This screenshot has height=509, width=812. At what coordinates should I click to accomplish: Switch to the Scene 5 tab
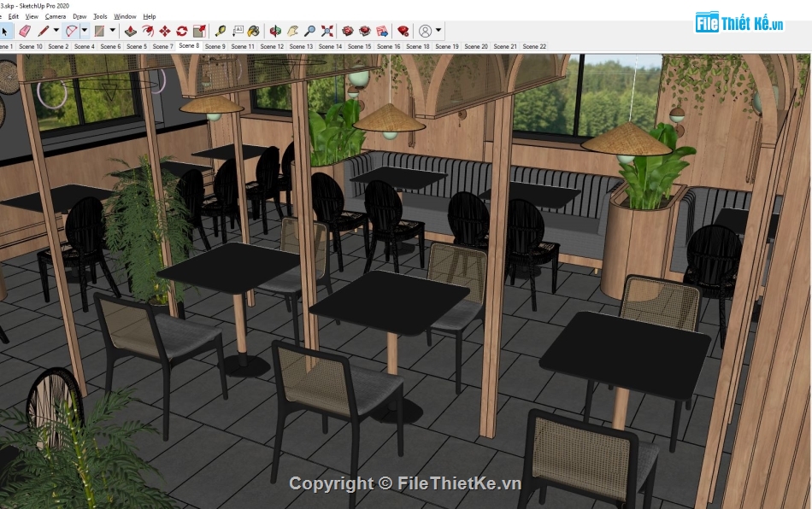tap(137, 47)
